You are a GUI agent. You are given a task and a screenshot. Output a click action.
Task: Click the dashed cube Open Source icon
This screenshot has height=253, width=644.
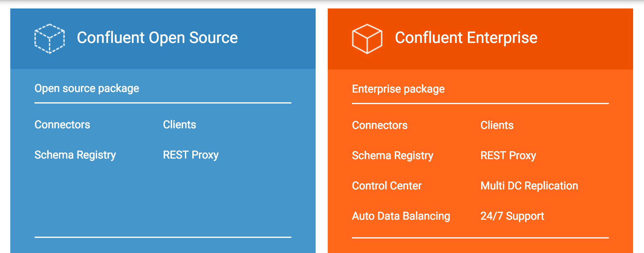coord(50,38)
